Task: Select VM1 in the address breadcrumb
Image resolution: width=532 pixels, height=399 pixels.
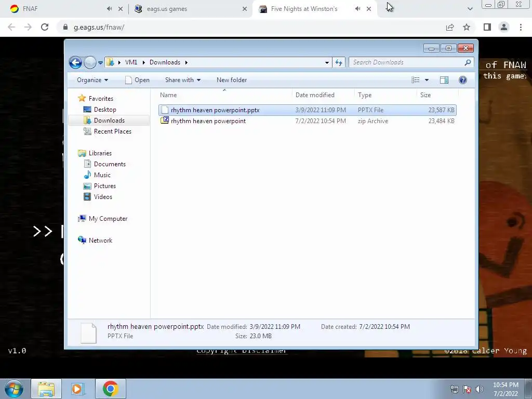Action: click(x=131, y=62)
